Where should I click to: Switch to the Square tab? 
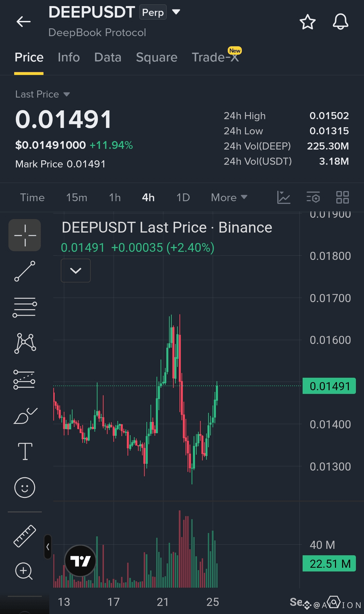[157, 57]
